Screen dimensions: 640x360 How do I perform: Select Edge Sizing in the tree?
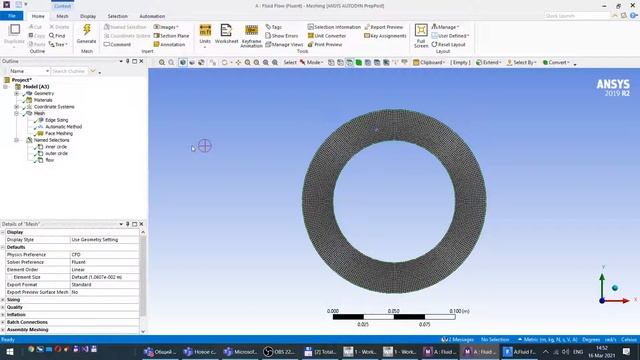pyautogui.click(x=56, y=120)
